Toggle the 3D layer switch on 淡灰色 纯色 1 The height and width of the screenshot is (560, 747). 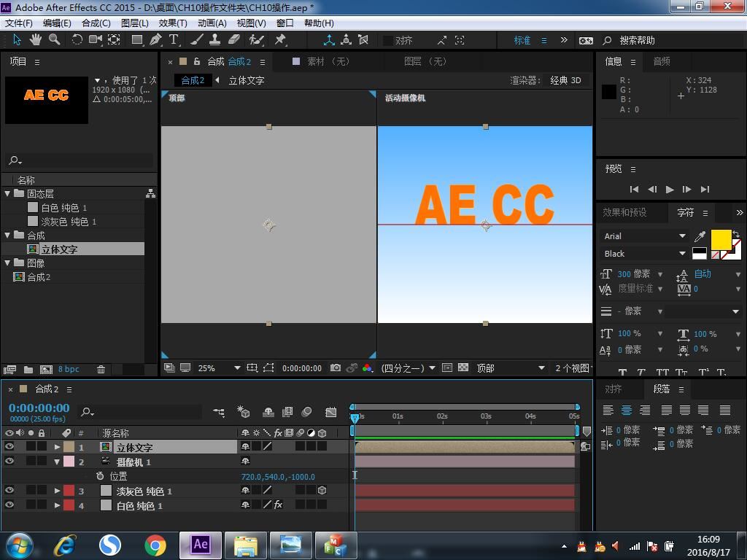click(x=322, y=491)
